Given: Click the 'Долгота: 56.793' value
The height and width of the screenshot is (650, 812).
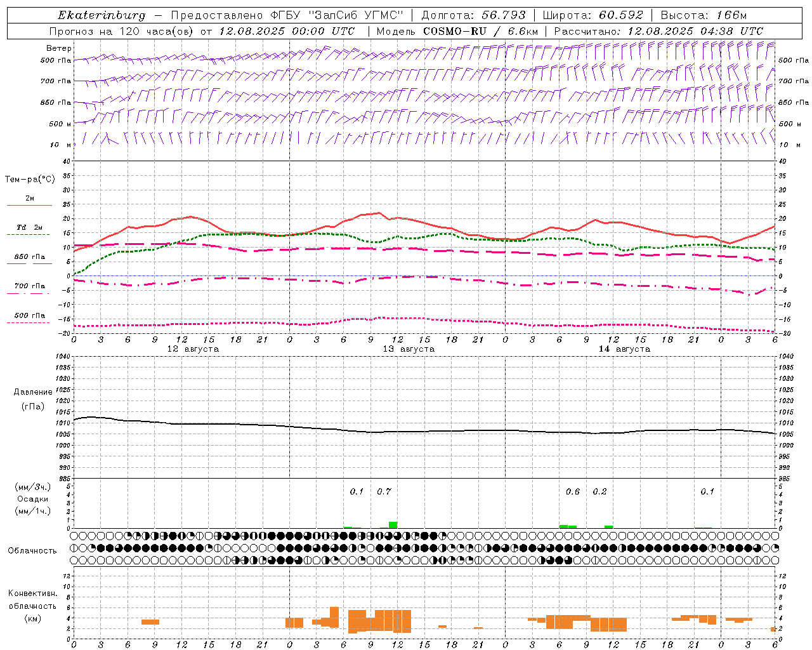Looking at the screenshot, I should point(473,15).
